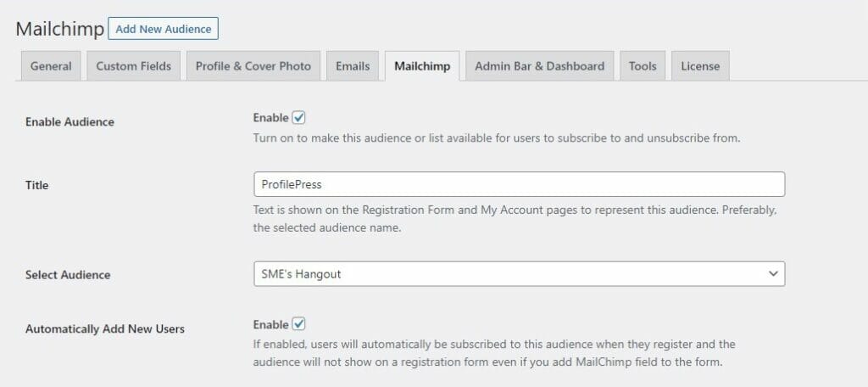Click the Automatically Add New Users label

click(x=105, y=328)
